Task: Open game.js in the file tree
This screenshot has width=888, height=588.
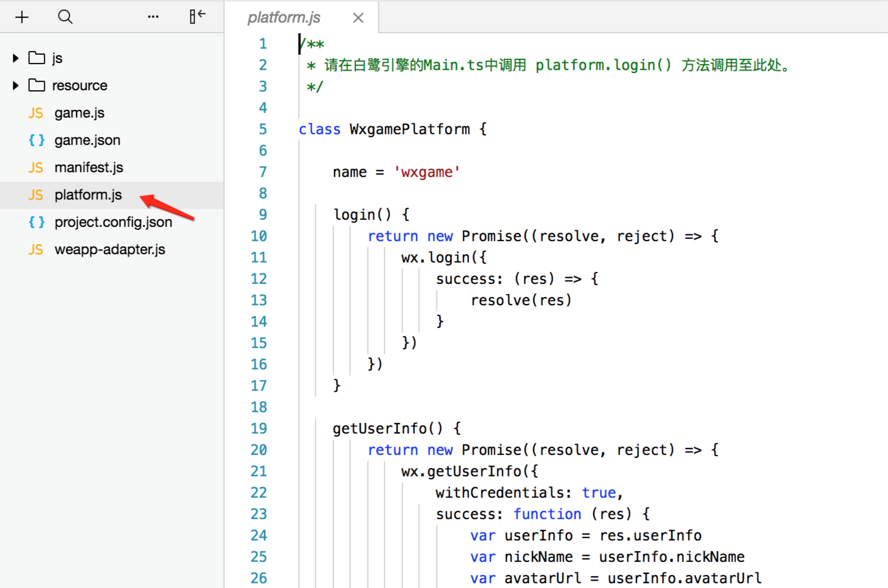Action: pos(79,113)
